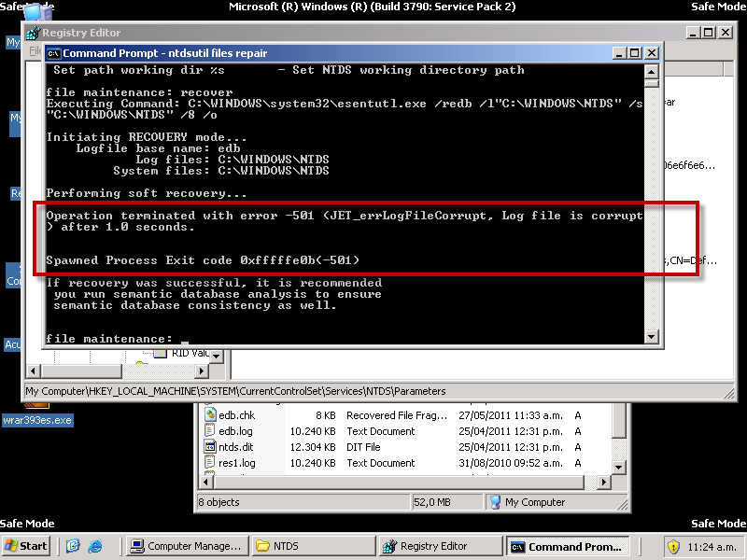
Task: Click the security shield tray icon
Action: coord(673,546)
